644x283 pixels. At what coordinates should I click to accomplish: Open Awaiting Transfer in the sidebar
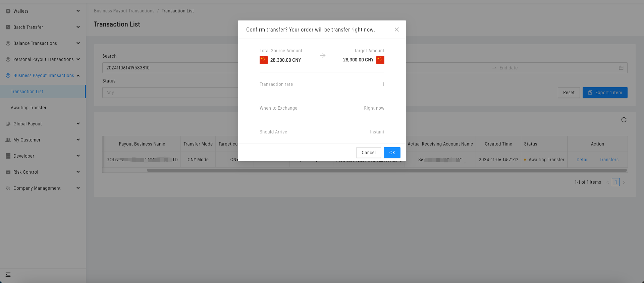[x=43, y=108]
